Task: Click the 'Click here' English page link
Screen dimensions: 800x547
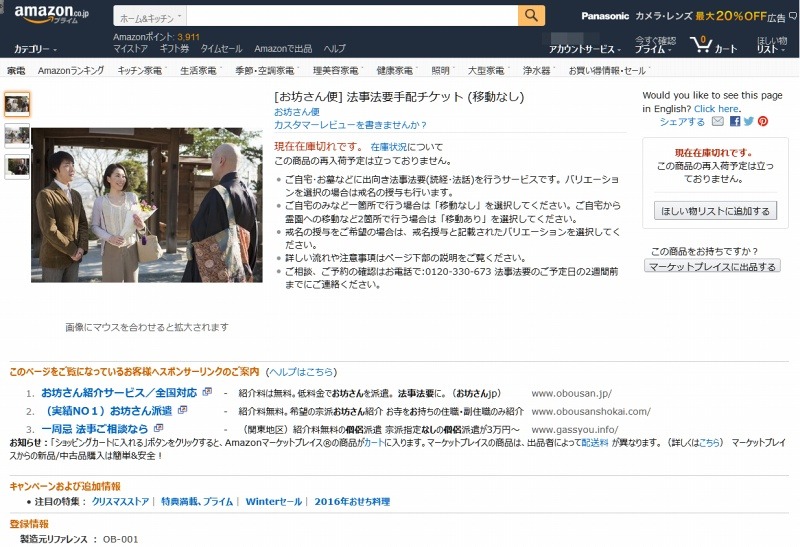Action: tap(716, 109)
